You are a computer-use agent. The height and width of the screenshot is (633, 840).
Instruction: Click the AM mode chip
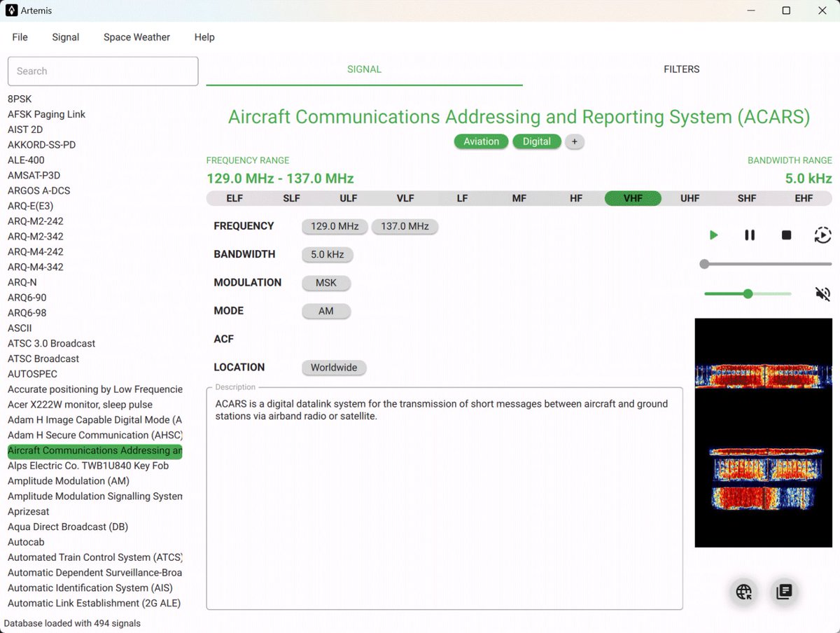tap(326, 311)
